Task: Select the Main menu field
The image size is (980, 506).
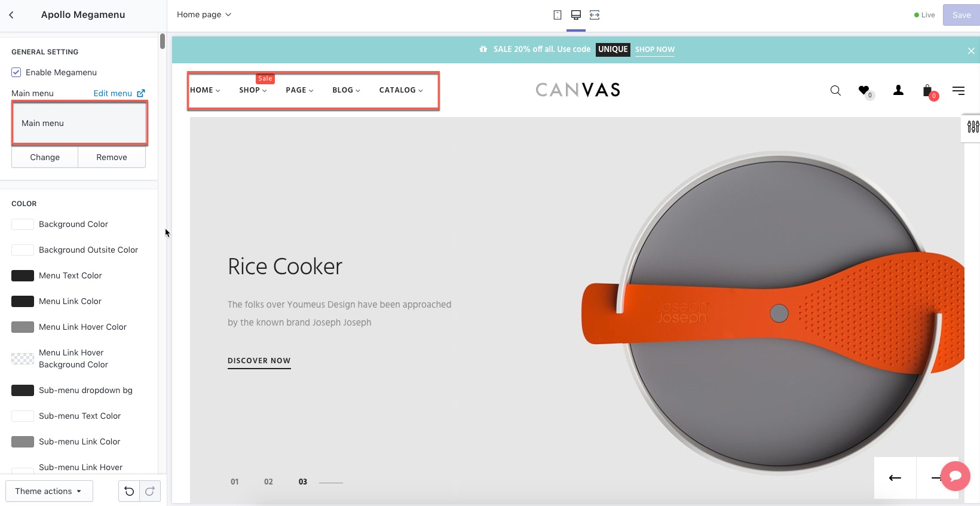Action: click(79, 123)
